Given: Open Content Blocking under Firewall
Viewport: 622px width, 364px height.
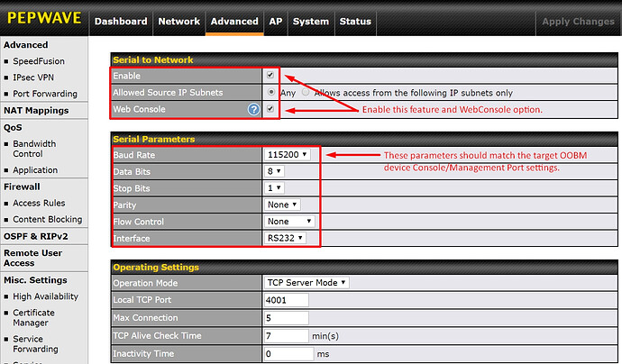Looking at the screenshot, I should pos(47,219).
